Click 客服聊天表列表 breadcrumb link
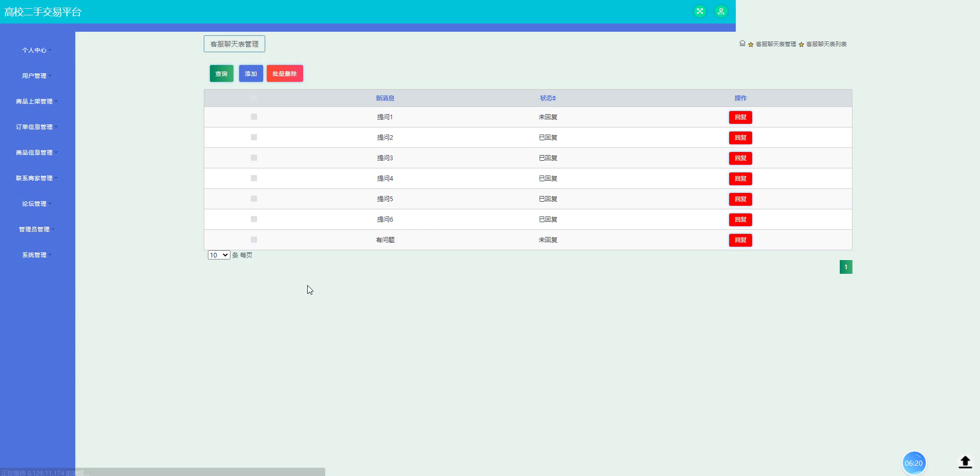The height and width of the screenshot is (476, 980). (x=826, y=44)
